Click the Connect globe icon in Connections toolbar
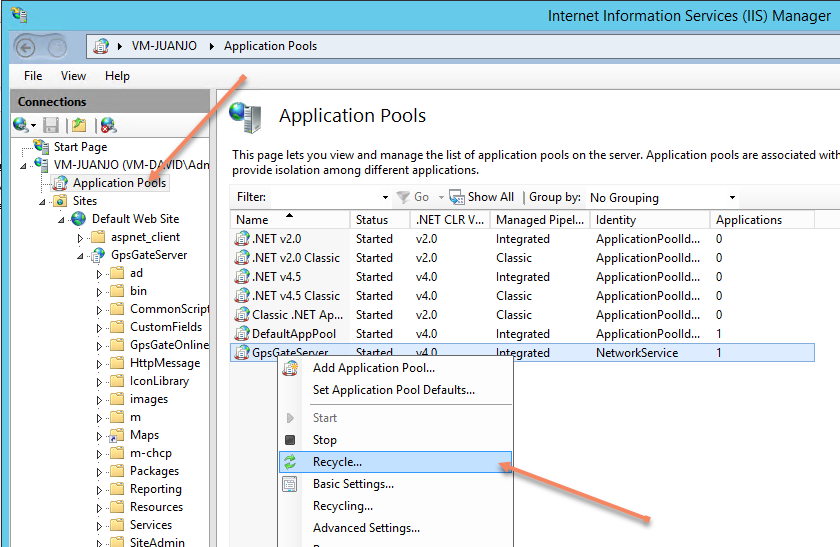Viewport: 840px width, 547px height. coord(20,125)
